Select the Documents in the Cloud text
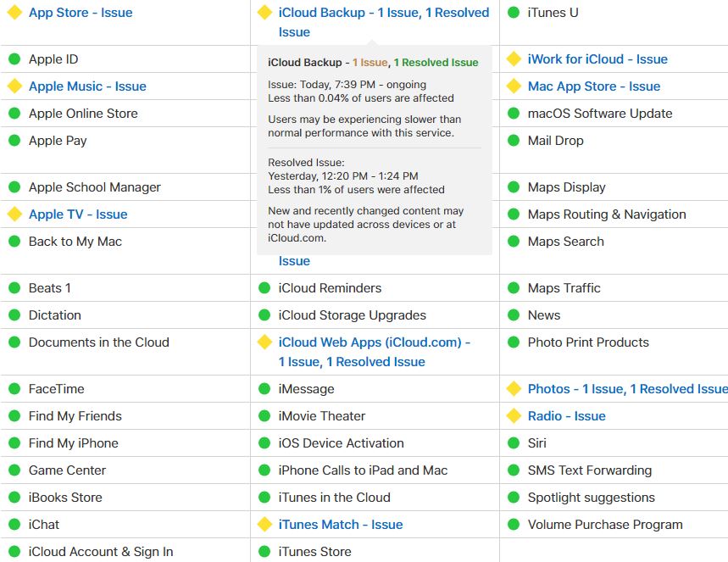The height and width of the screenshot is (562, 728). pyautogui.click(x=99, y=342)
